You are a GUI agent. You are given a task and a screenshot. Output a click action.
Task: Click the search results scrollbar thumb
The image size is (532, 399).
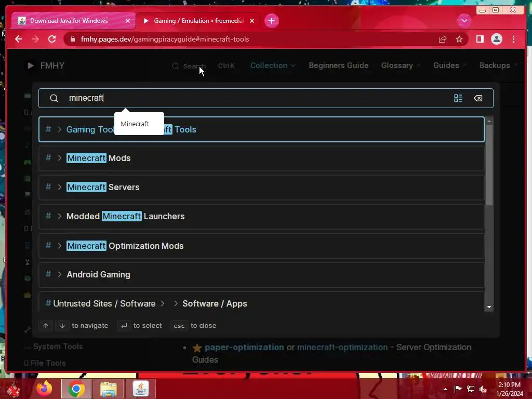pos(489,165)
